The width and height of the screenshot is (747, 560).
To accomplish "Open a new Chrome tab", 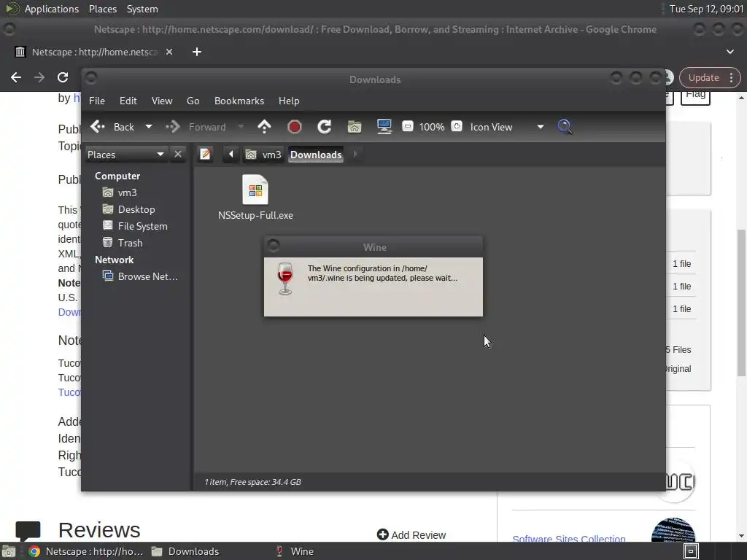I will 197,52.
